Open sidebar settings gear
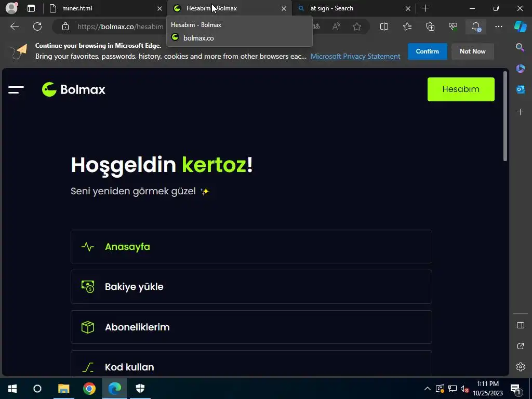Image resolution: width=532 pixels, height=399 pixels. pos(520,367)
